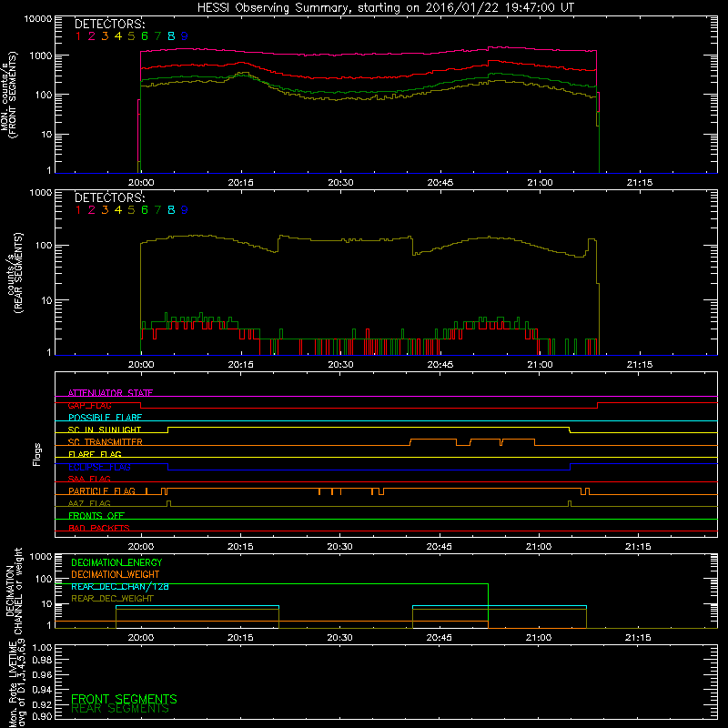Click the FRONTS_OFF flag label
The image size is (728, 728).
click(96, 516)
